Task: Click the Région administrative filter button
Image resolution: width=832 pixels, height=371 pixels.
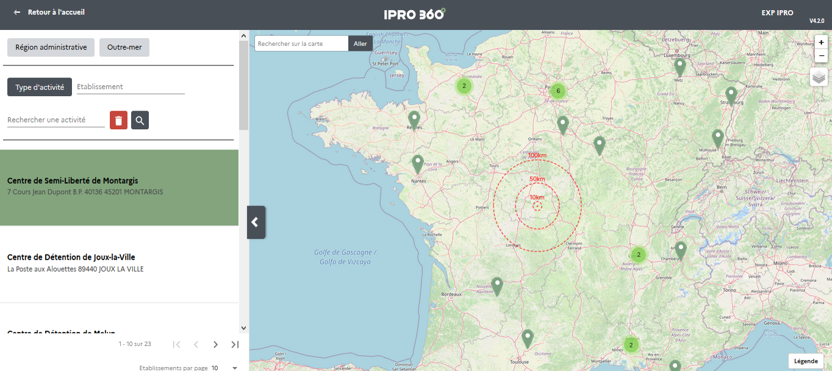Action: click(51, 47)
